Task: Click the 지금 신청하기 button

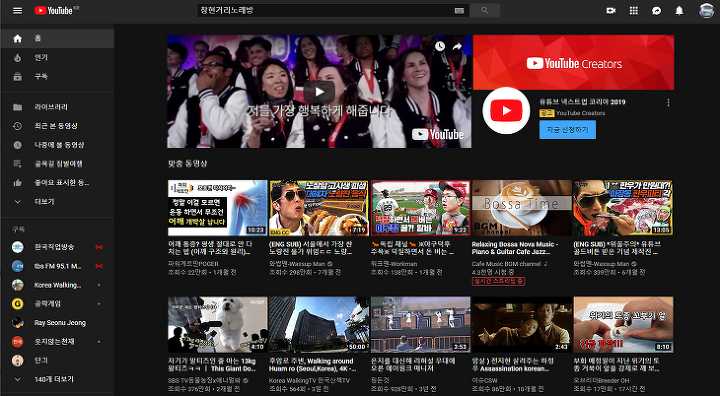Action: 568,130
